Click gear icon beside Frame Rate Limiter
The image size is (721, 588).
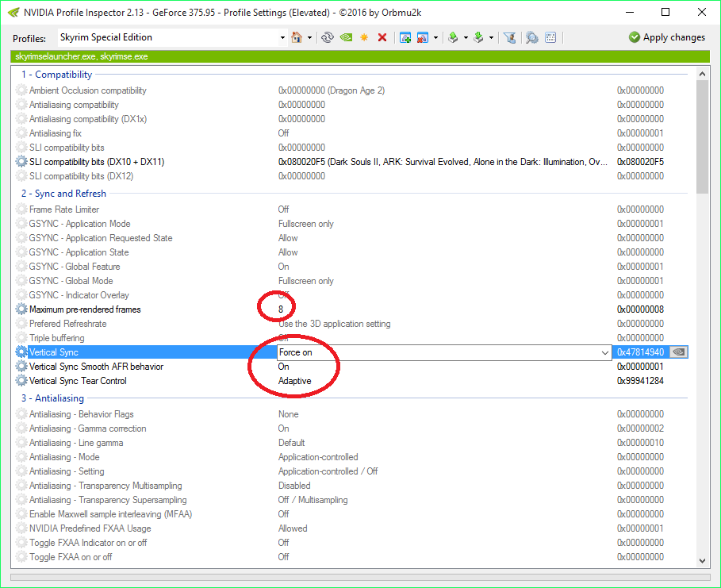tap(21, 209)
